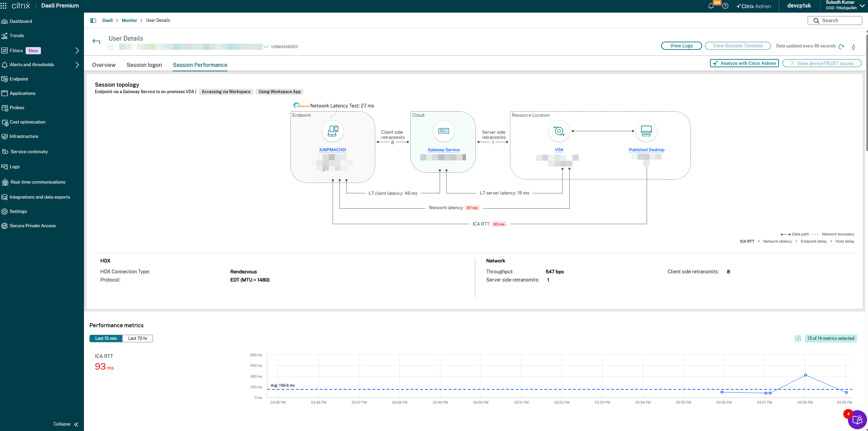
Task: Open the Published Desktop link
Action: pos(646,150)
